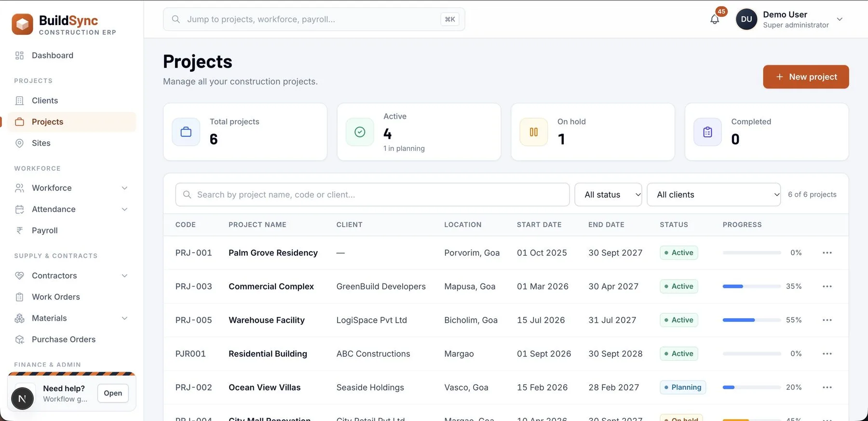868x421 pixels.
Task: Click the New project button
Action: tap(806, 77)
